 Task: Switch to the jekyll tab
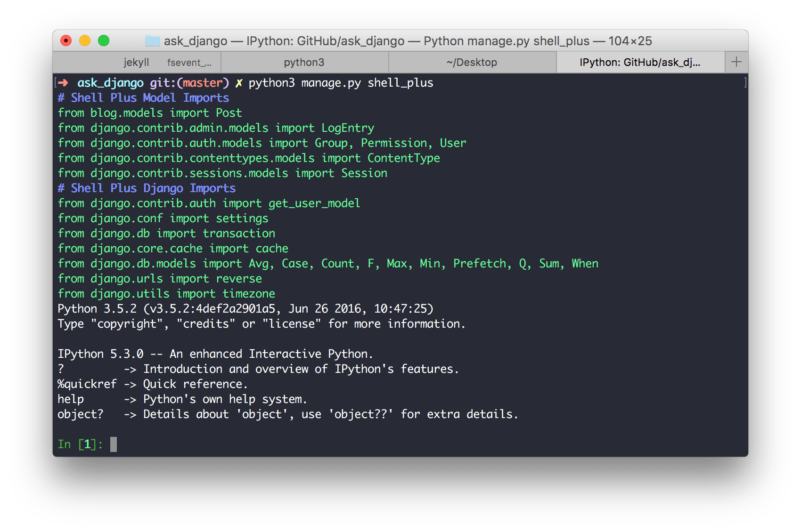(x=136, y=62)
